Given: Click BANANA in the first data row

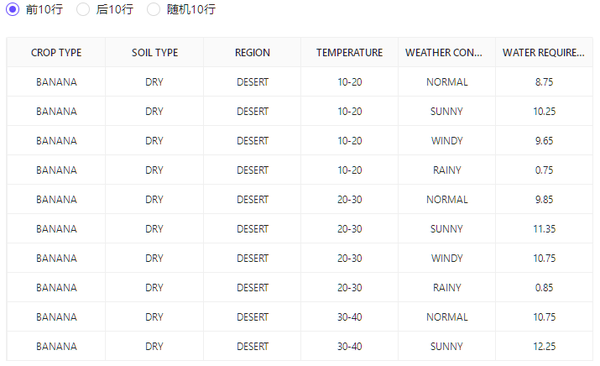Looking at the screenshot, I should (x=56, y=82).
